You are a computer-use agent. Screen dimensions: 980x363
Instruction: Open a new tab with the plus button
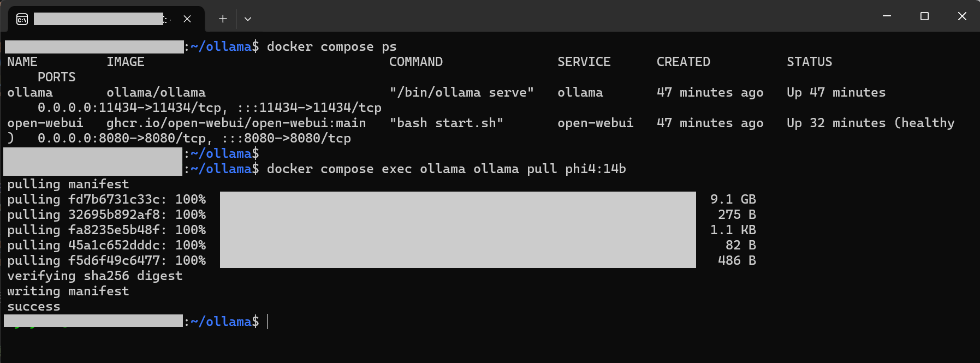point(223,19)
